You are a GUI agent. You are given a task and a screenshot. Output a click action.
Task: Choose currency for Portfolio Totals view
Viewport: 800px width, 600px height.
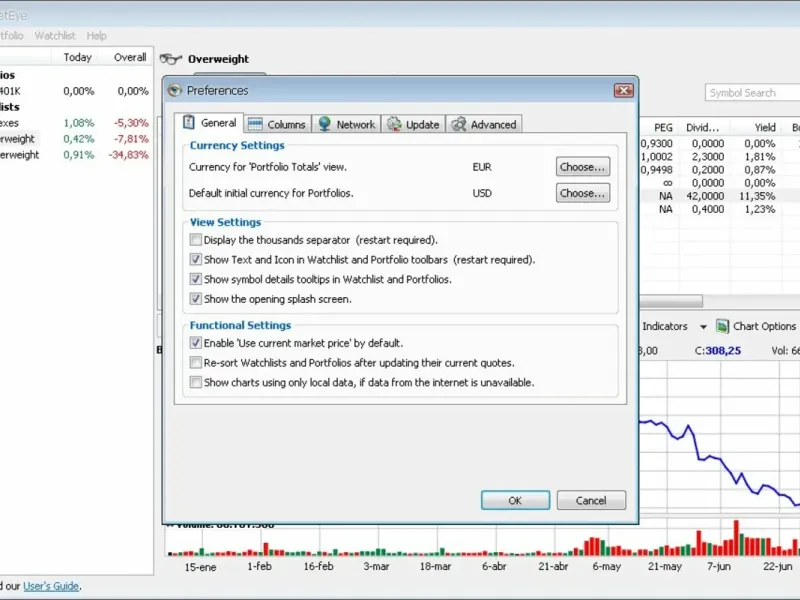pyautogui.click(x=583, y=167)
